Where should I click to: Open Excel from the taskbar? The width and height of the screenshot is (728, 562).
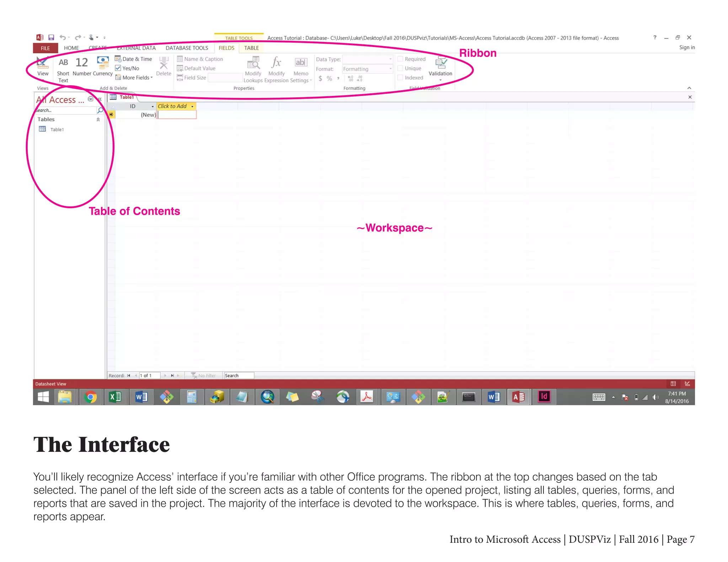point(115,397)
